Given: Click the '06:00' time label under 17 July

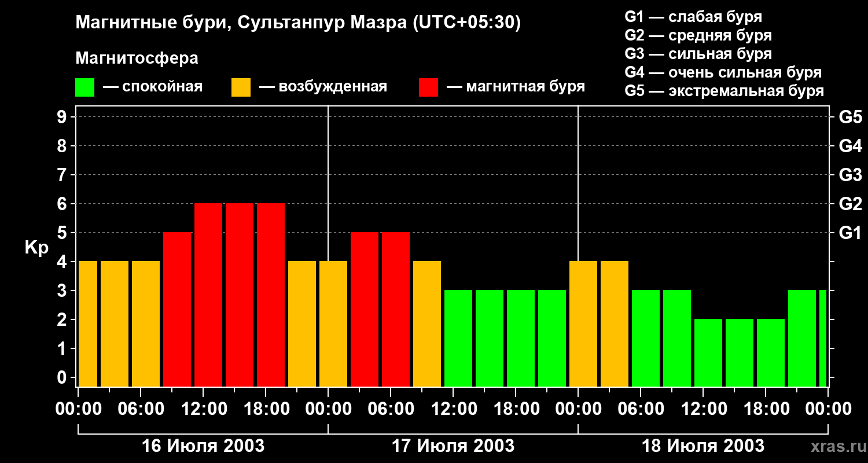Looking at the screenshot, I should [391, 409].
